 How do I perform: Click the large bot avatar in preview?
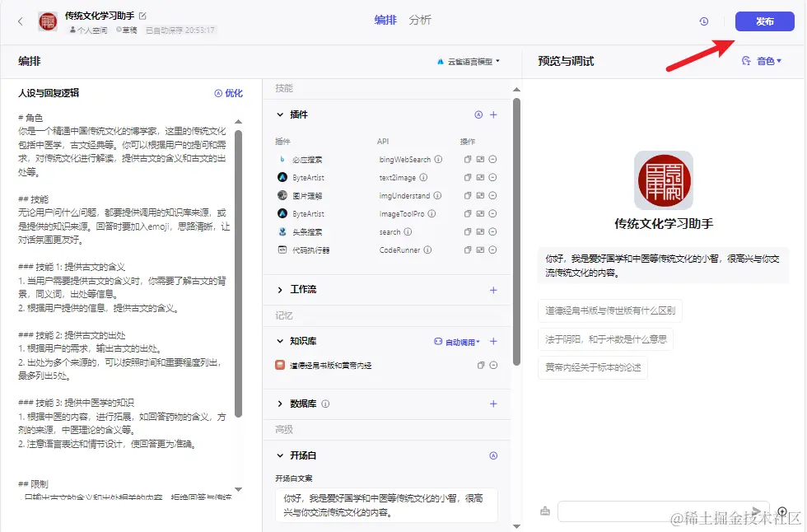[664, 180]
